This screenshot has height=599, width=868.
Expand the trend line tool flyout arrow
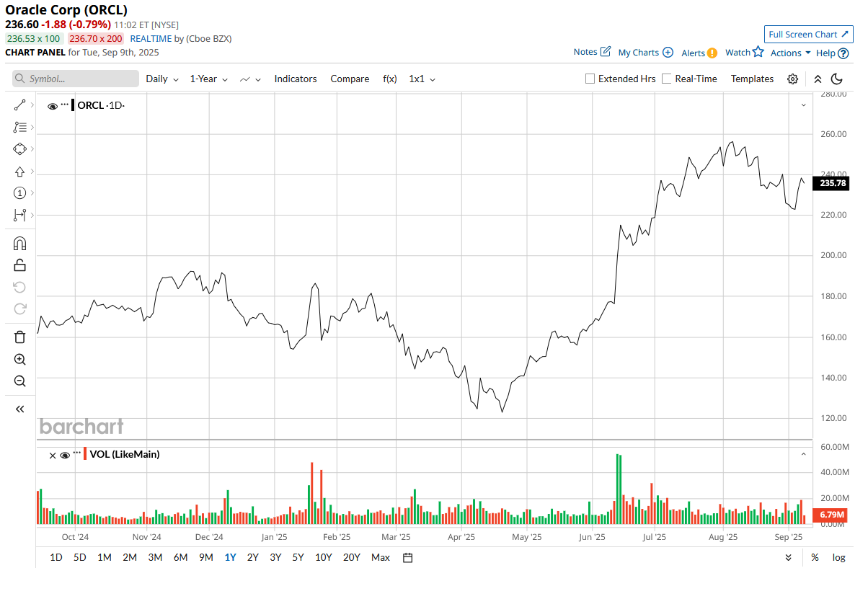(x=32, y=105)
